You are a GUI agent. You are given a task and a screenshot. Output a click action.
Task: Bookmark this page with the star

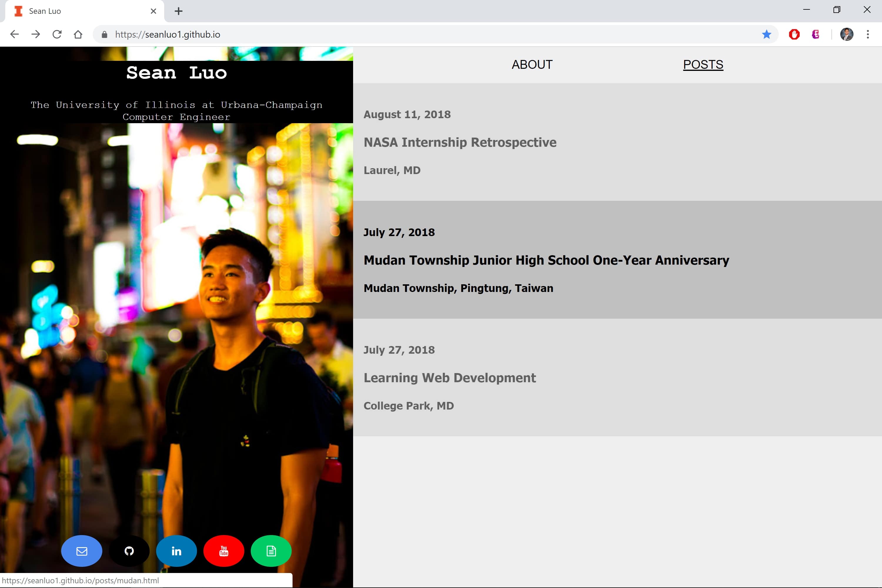click(766, 34)
